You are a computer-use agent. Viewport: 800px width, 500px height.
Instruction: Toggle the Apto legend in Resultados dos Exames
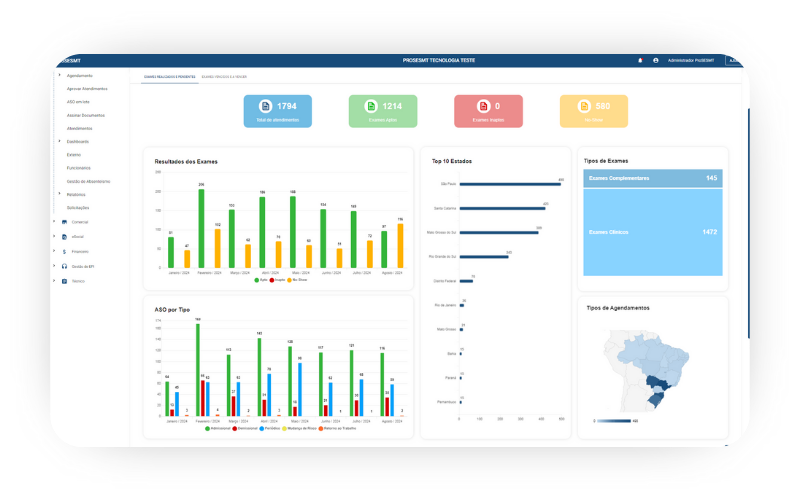pyautogui.click(x=262, y=280)
